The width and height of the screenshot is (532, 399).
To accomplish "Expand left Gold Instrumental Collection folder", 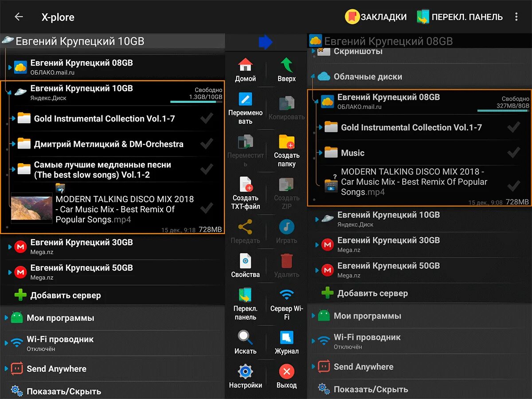I will pos(13,118).
